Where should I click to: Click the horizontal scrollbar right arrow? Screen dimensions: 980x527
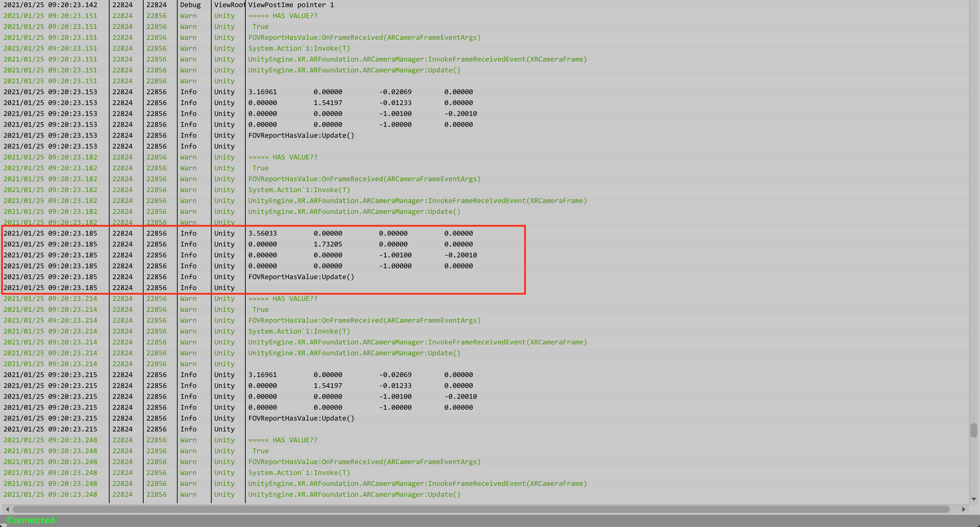pos(963,509)
